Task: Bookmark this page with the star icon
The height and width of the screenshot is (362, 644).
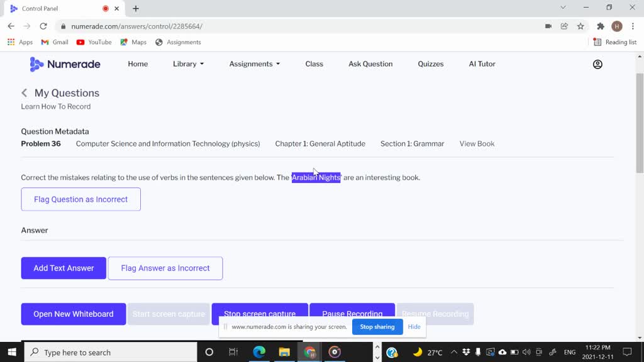Action: [x=582, y=26]
